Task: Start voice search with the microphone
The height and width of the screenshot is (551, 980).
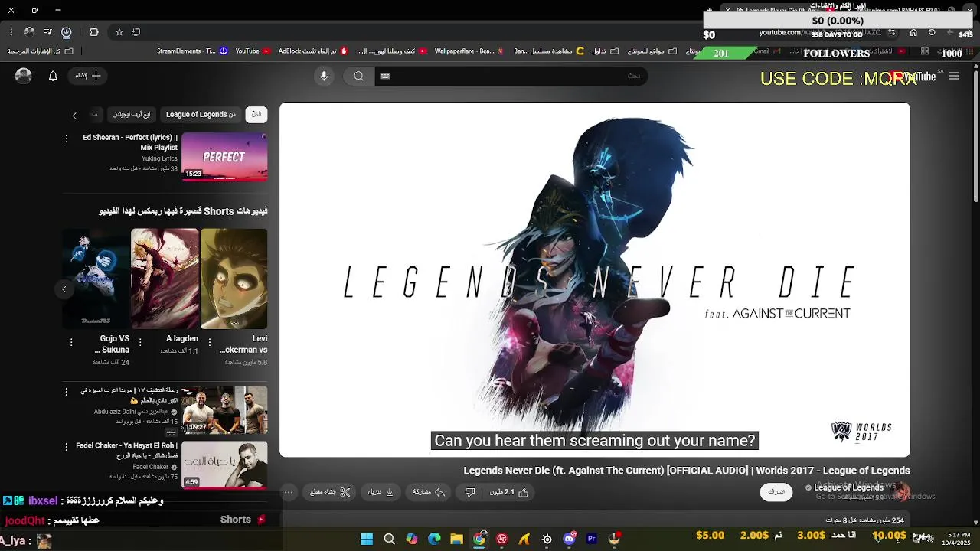Action: [324, 76]
